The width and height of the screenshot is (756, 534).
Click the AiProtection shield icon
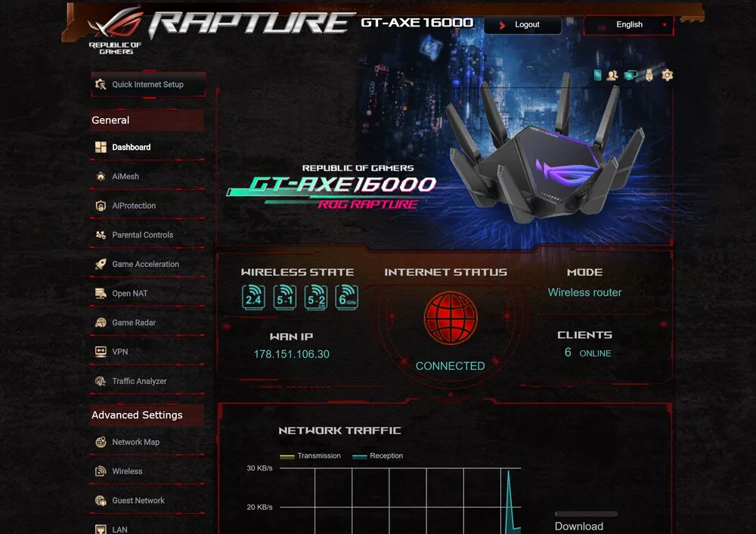pos(101,206)
